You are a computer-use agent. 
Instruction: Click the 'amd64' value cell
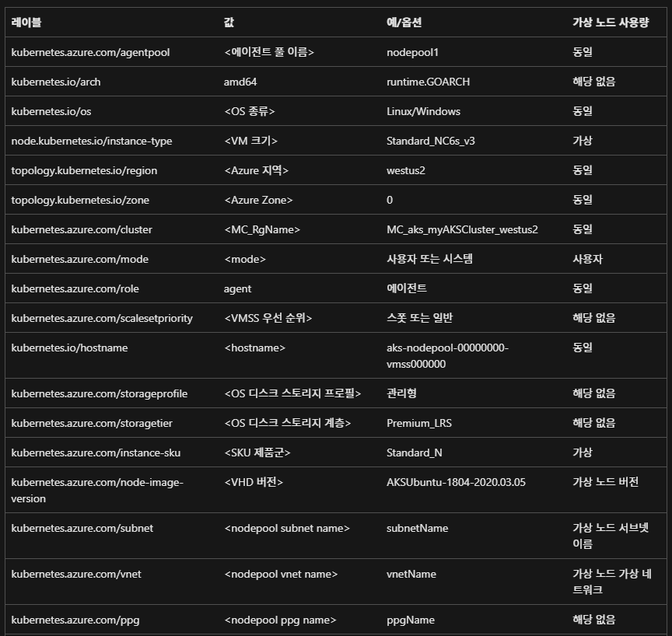coord(240,82)
